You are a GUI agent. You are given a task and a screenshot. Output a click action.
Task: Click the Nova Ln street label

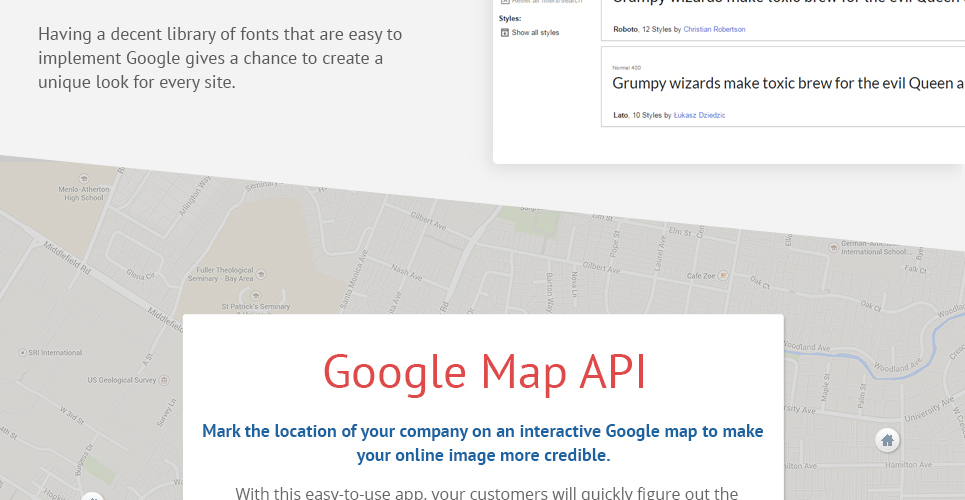click(x=575, y=284)
